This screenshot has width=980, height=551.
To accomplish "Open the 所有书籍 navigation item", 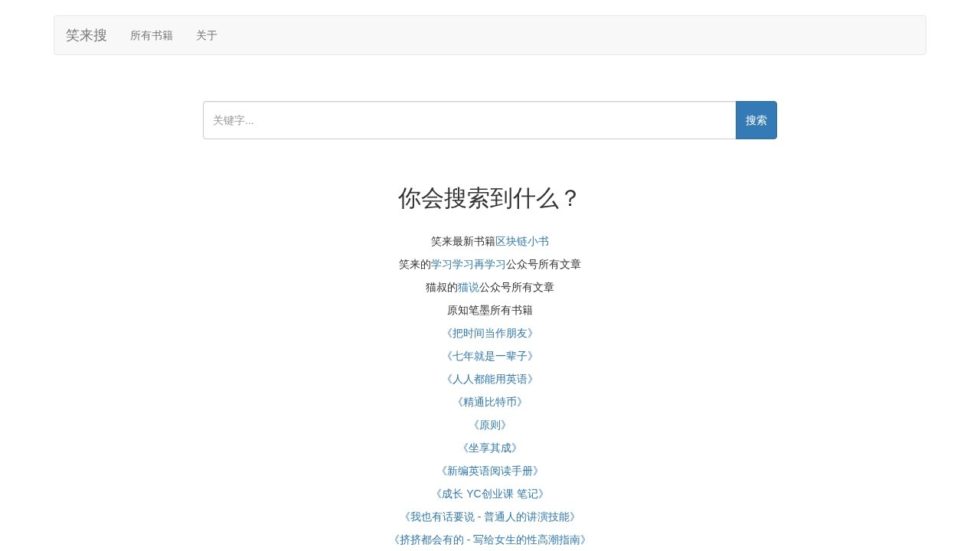I will tap(151, 35).
